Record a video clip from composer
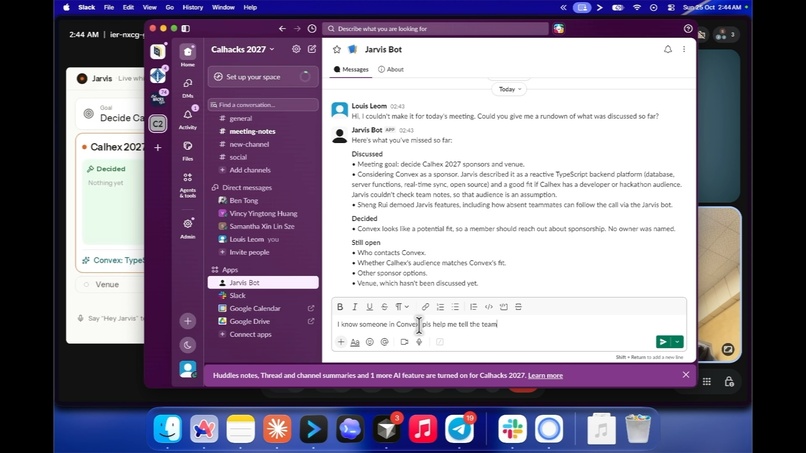This screenshot has width=806, height=453. (x=405, y=342)
